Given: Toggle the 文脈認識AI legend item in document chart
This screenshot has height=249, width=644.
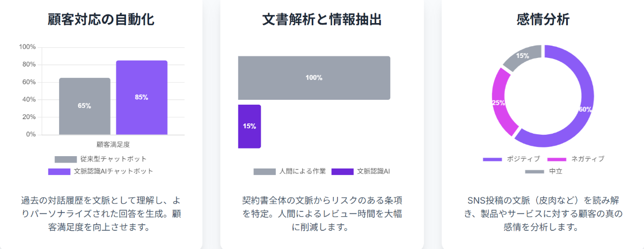Looking at the screenshot, I should pos(361,172).
